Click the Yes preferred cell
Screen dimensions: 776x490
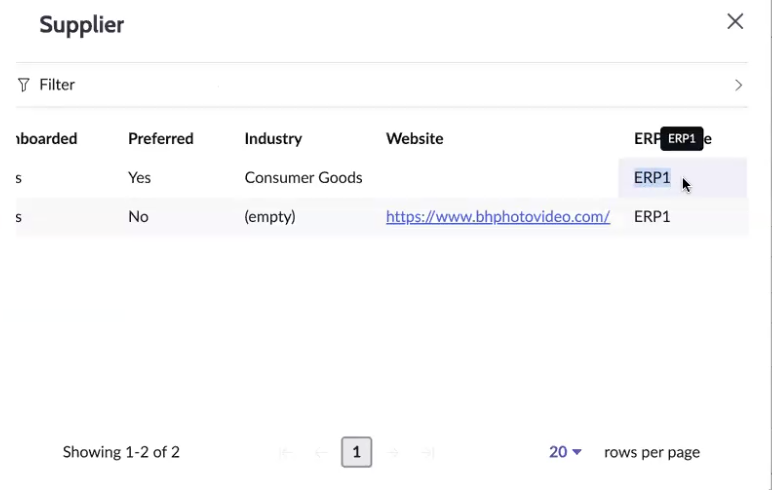(140, 178)
